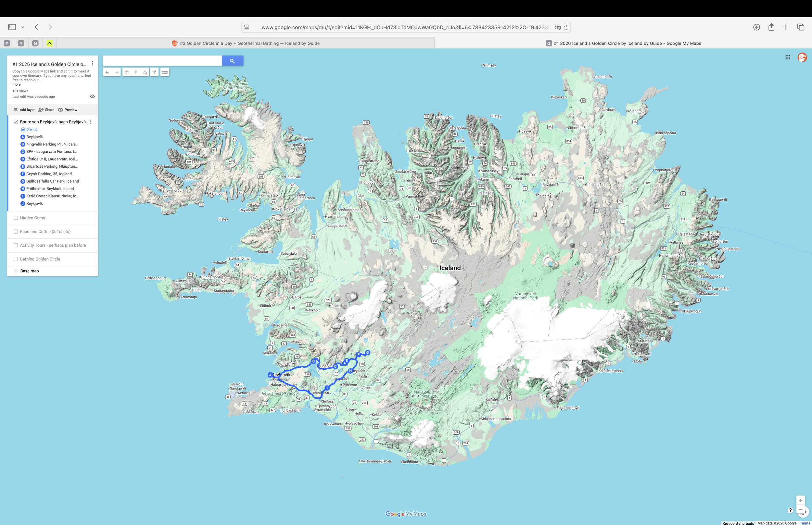Click the translate page icon
Image resolution: width=812 pixels, height=525 pixels.
tap(557, 27)
